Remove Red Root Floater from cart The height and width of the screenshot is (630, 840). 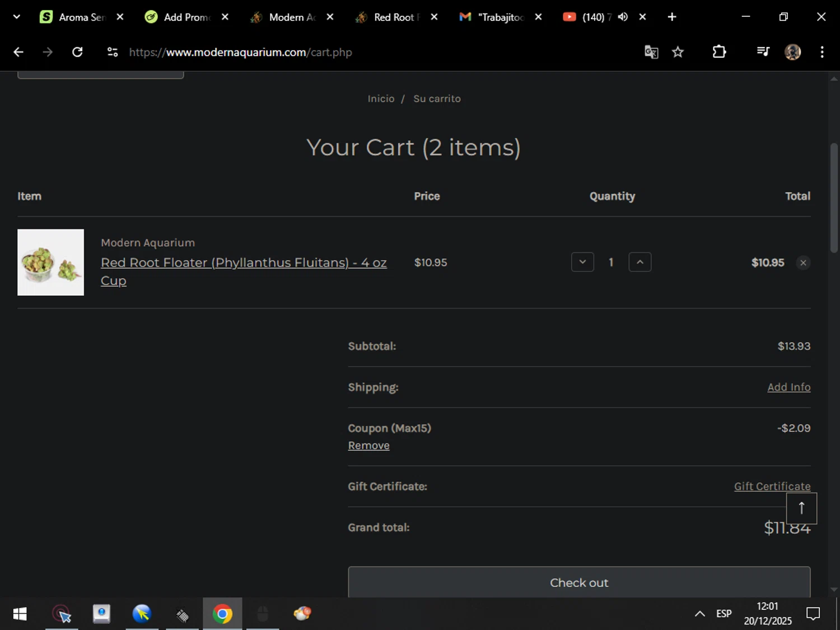coord(803,263)
